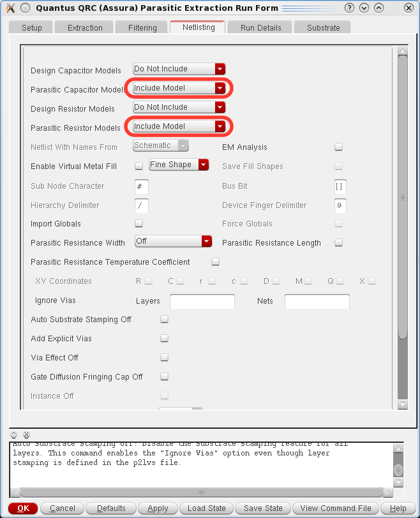420x518 pixels.
Task: Enable Gate Diffusion Fringing Cap Off
Action: (x=164, y=376)
